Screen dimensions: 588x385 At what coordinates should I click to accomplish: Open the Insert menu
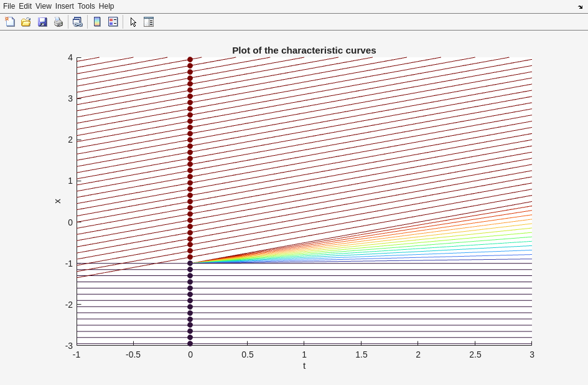(x=64, y=6)
